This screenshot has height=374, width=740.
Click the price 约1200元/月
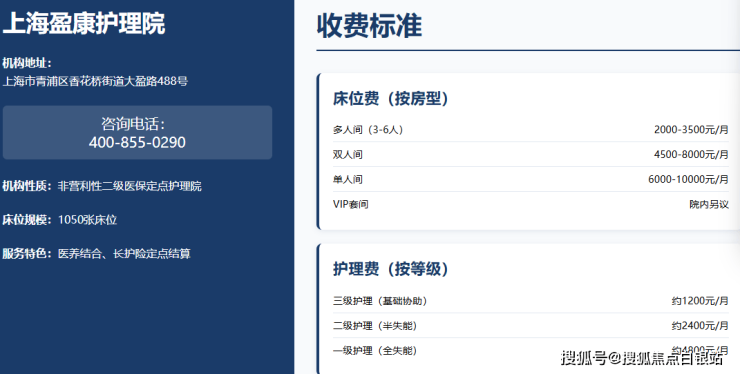click(700, 301)
